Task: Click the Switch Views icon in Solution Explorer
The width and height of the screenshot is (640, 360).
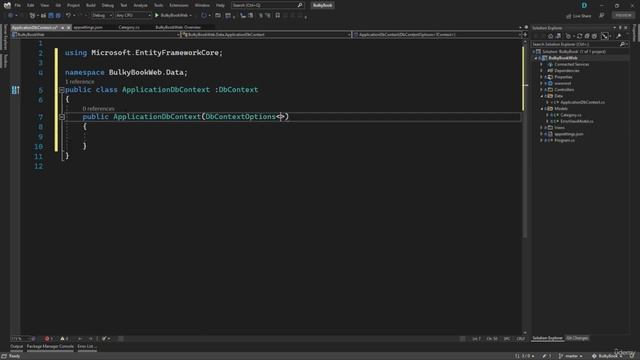Action: (558, 36)
